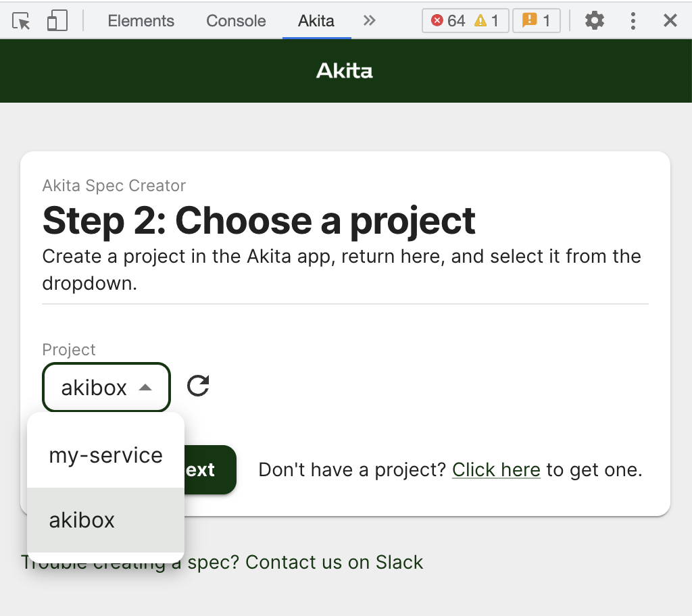Click the Akita Spec Creator label
692x616 pixels.
click(114, 186)
